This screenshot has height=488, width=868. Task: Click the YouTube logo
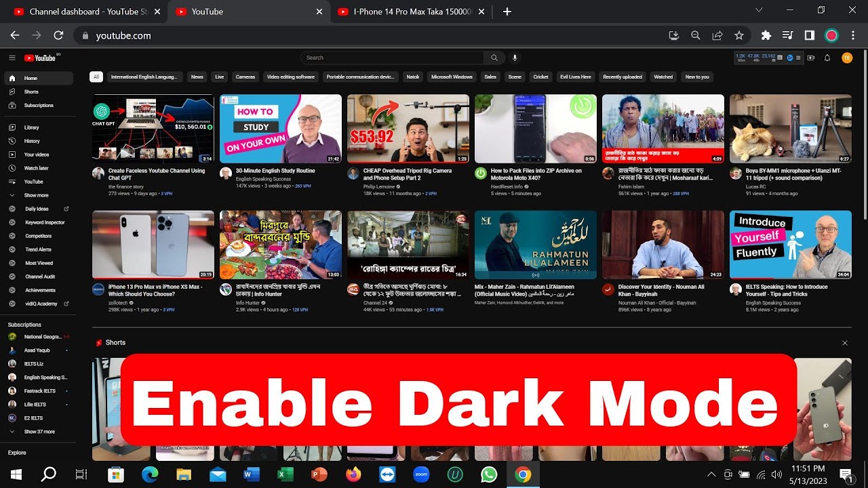41,58
